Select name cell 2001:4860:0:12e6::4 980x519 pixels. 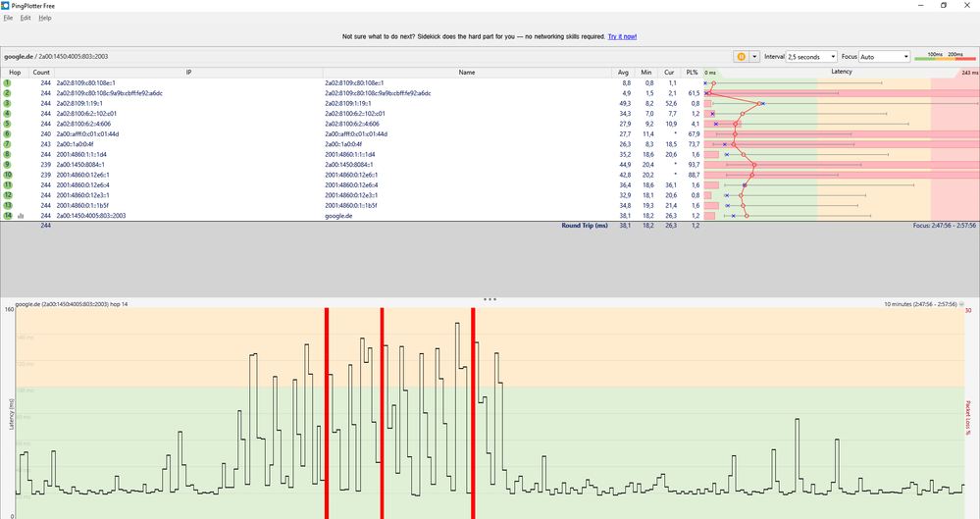pos(351,185)
